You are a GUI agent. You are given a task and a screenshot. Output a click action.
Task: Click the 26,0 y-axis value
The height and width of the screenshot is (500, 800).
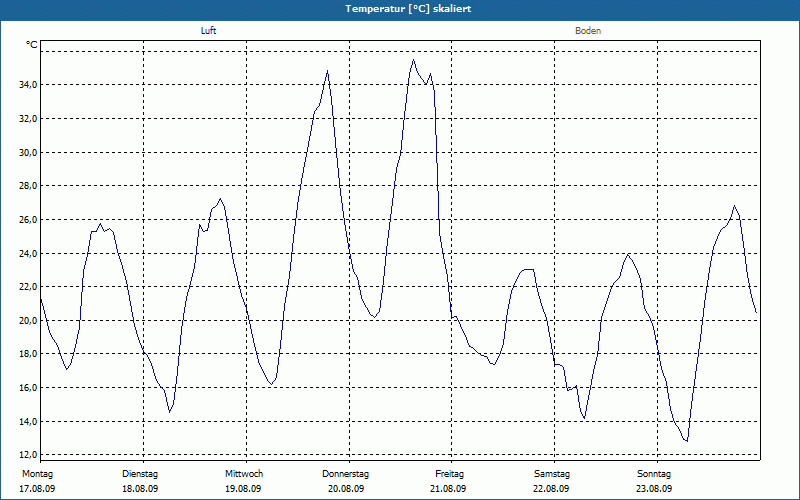pos(28,219)
